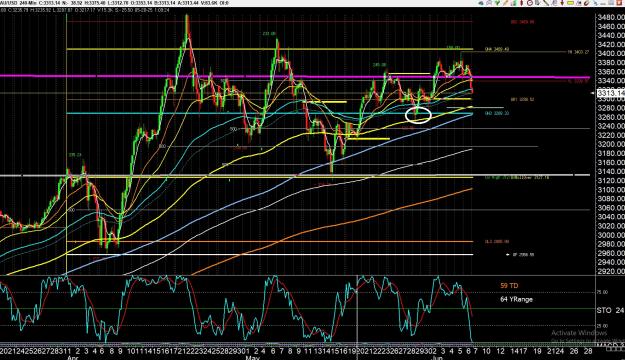Select the diagonal trend line tool
This screenshot has width=625, height=360.
tap(546, 3)
